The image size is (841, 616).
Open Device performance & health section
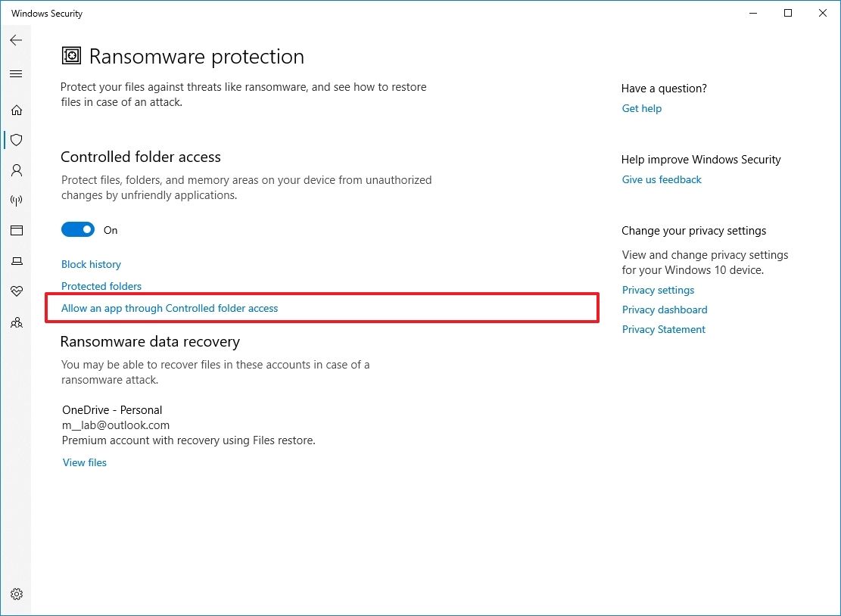(x=17, y=291)
